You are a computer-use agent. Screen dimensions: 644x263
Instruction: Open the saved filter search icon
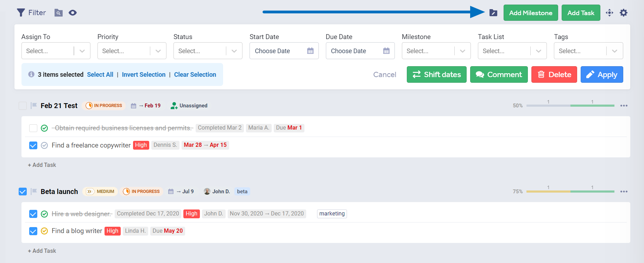(x=58, y=13)
